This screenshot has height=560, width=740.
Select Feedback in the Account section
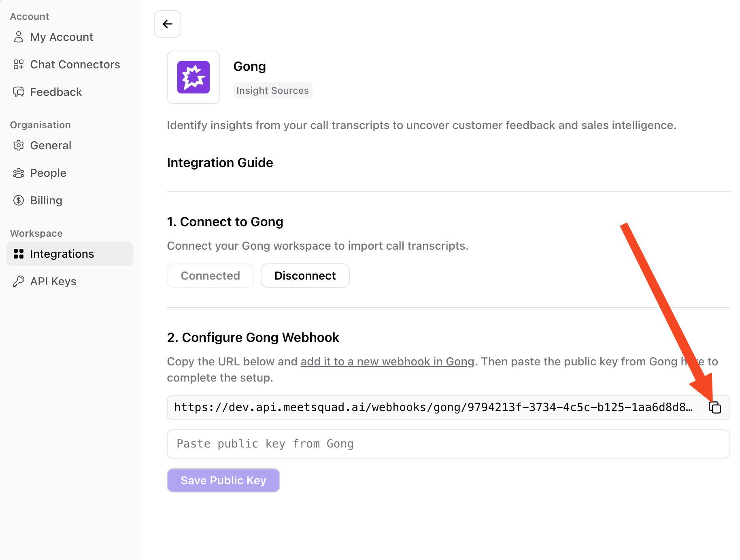coord(56,92)
